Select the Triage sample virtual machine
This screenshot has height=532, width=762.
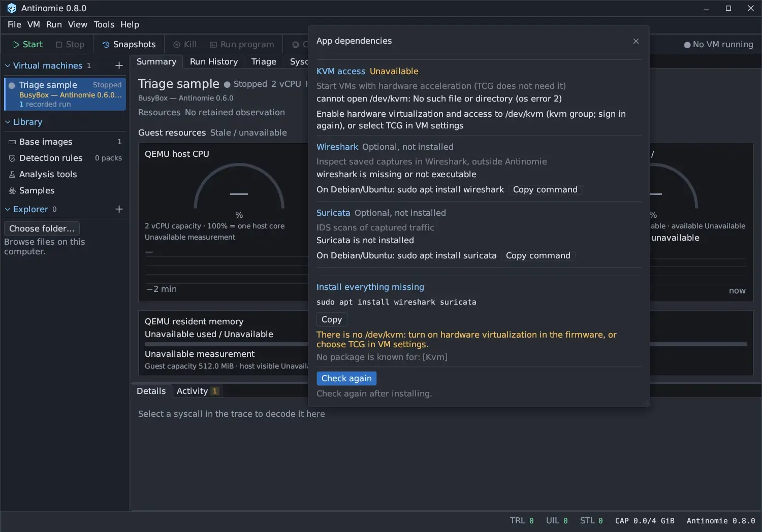coord(65,94)
